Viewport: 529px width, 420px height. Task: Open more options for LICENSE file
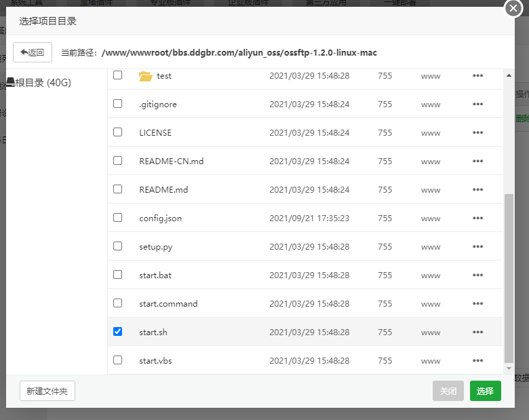(477, 133)
